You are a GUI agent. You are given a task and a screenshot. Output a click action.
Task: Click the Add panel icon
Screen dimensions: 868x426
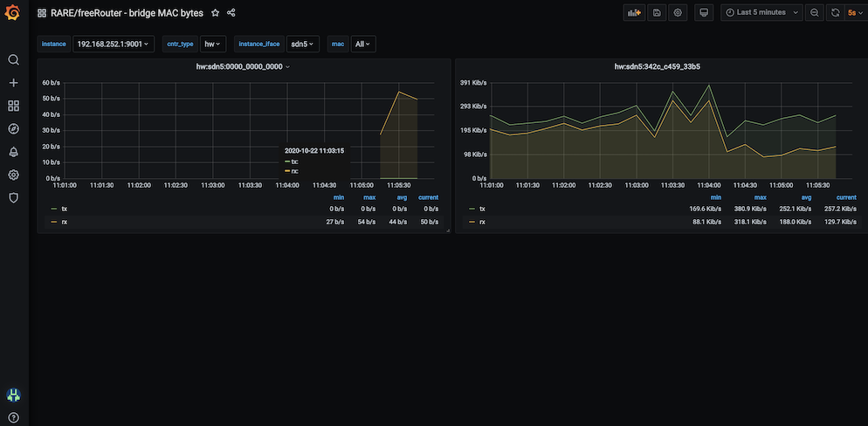pyautogui.click(x=634, y=12)
